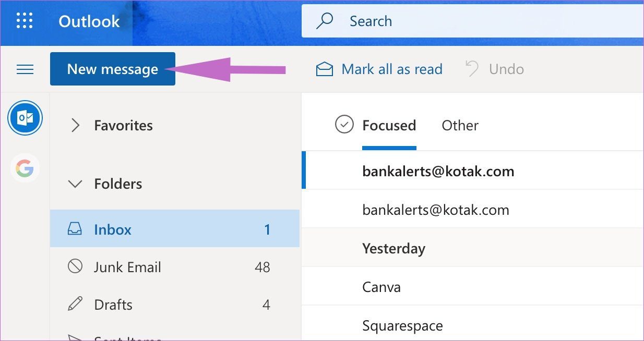The height and width of the screenshot is (341, 644).
Task: Collapse the Folders section chevron
Action: pyautogui.click(x=76, y=184)
